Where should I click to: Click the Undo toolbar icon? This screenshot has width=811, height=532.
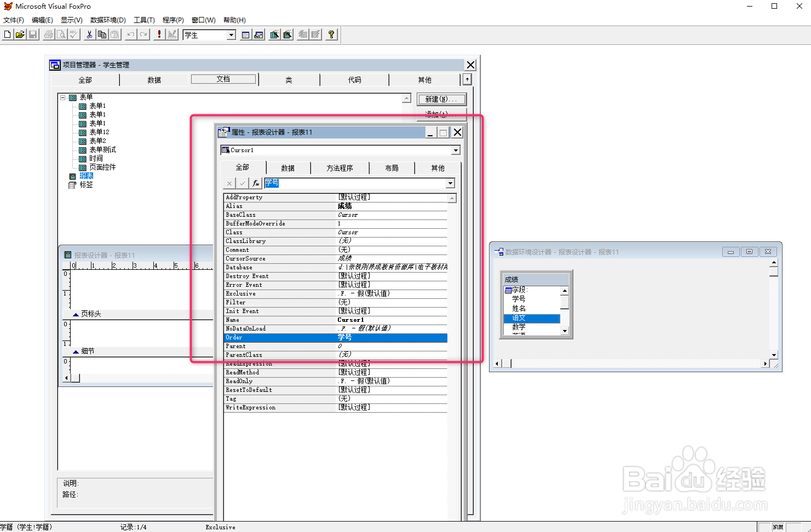click(130, 34)
